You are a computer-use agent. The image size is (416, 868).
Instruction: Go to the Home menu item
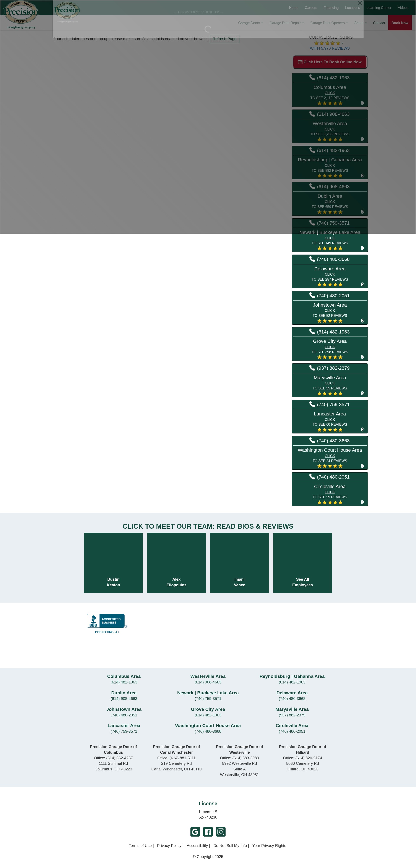[294, 8]
